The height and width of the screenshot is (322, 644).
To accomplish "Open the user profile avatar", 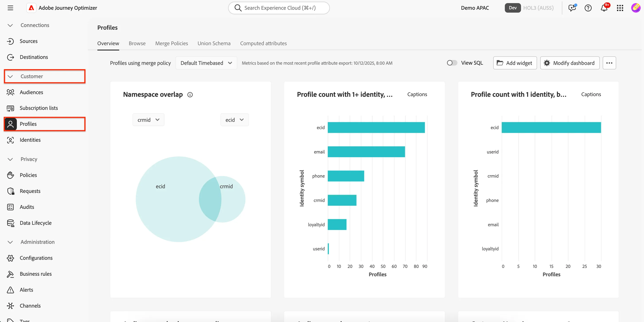I will click(x=636, y=8).
